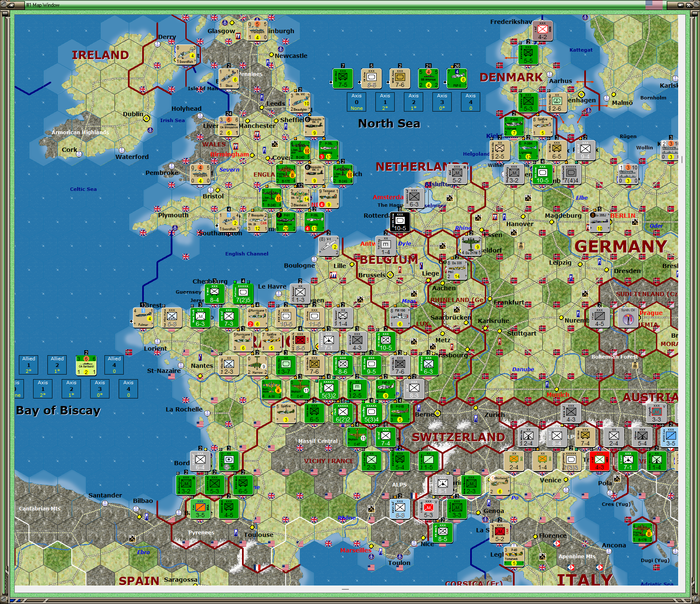The width and height of the screenshot is (700, 604).
Task: Click the Hanover city label
Action: pos(520,224)
